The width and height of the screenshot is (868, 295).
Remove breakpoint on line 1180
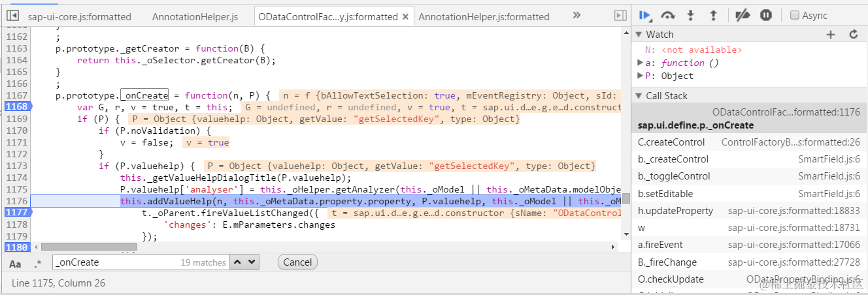pyautogui.click(x=17, y=248)
